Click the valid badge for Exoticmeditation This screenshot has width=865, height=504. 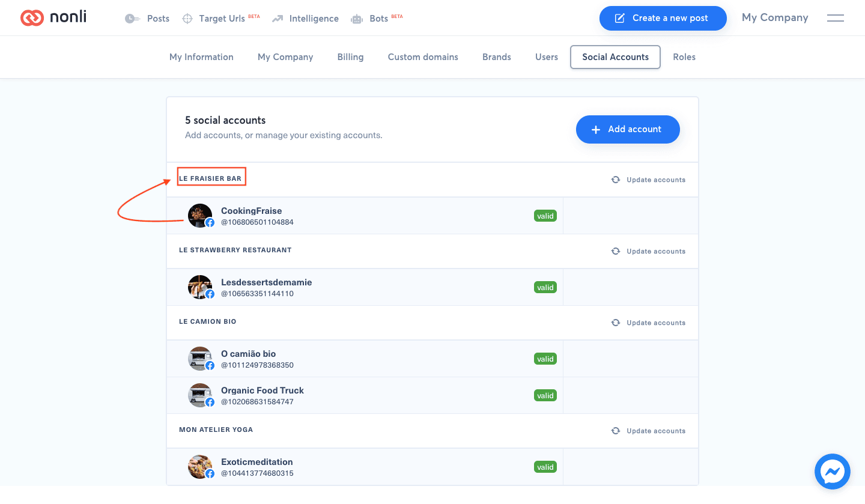(x=545, y=467)
